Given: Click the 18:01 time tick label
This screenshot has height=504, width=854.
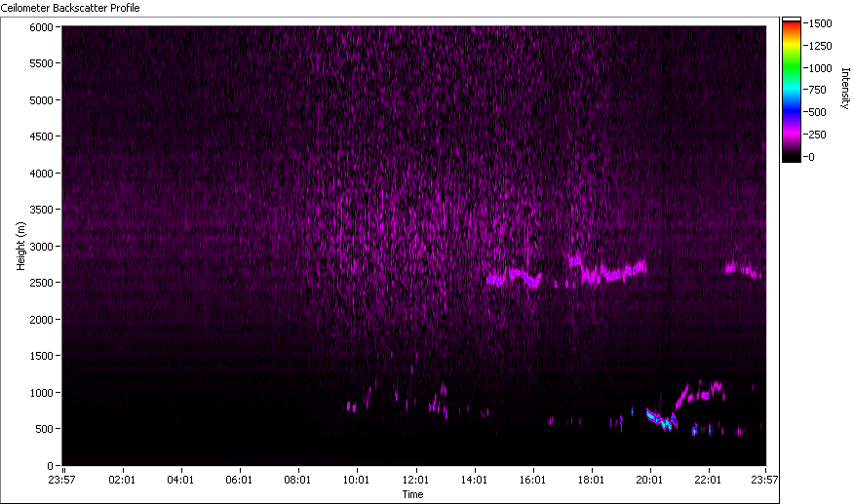Looking at the screenshot, I should click(591, 480).
